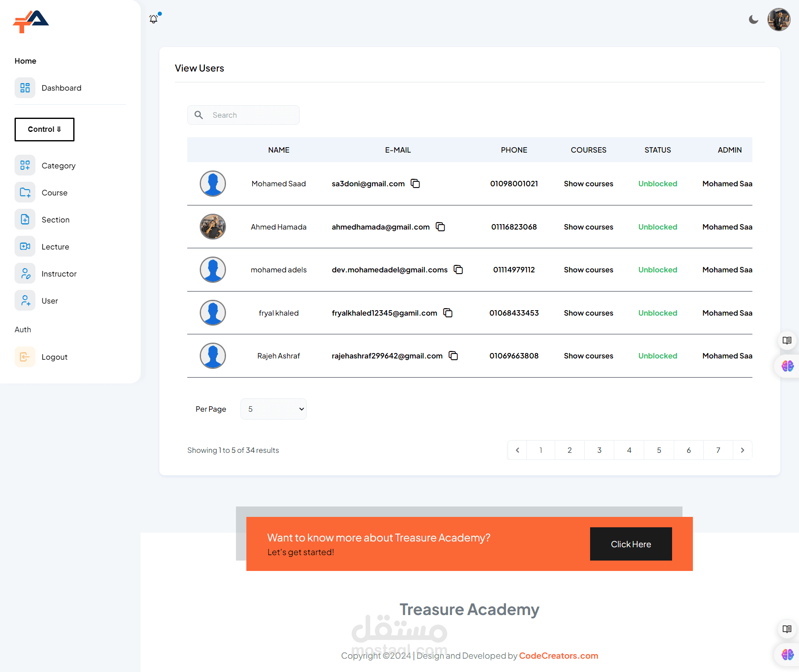Image resolution: width=799 pixels, height=672 pixels.
Task: Open the Category sidebar icon
Action: click(x=25, y=166)
